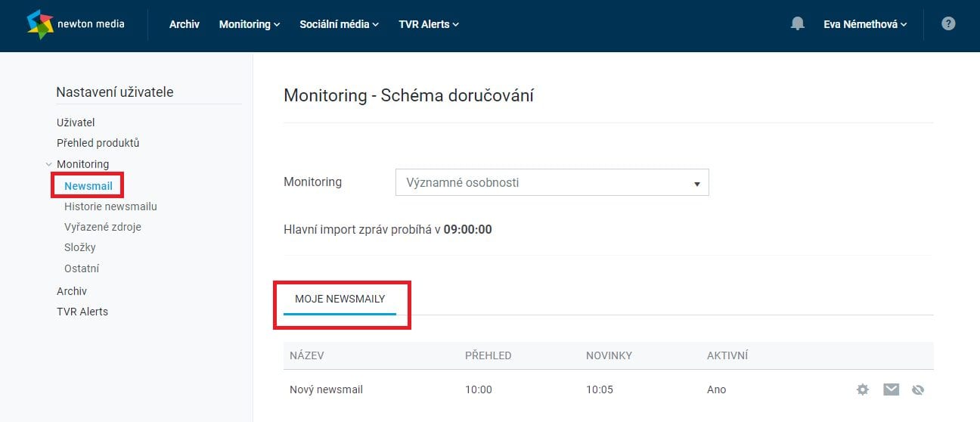Click the Nový newsmail row name
The height and width of the screenshot is (422, 980).
pos(327,389)
